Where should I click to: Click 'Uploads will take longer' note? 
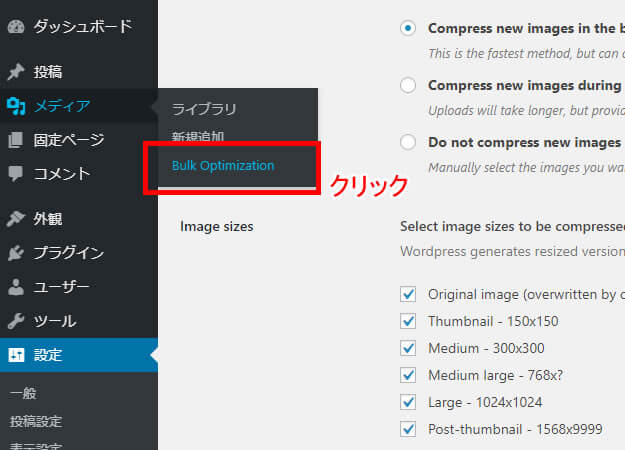[x=527, y=110]
